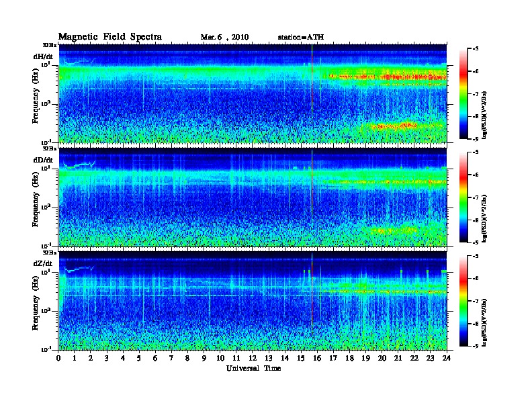Click hour tick label 18 on time axis
The image size is (532, 411).
click(349, 358)
